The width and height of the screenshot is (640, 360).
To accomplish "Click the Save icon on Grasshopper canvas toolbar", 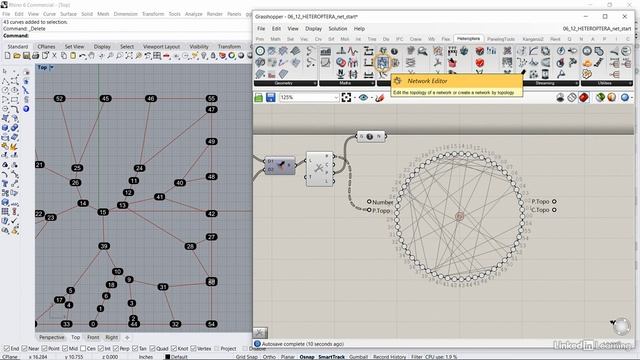I will pyautogui.click(x=270, y=98).
